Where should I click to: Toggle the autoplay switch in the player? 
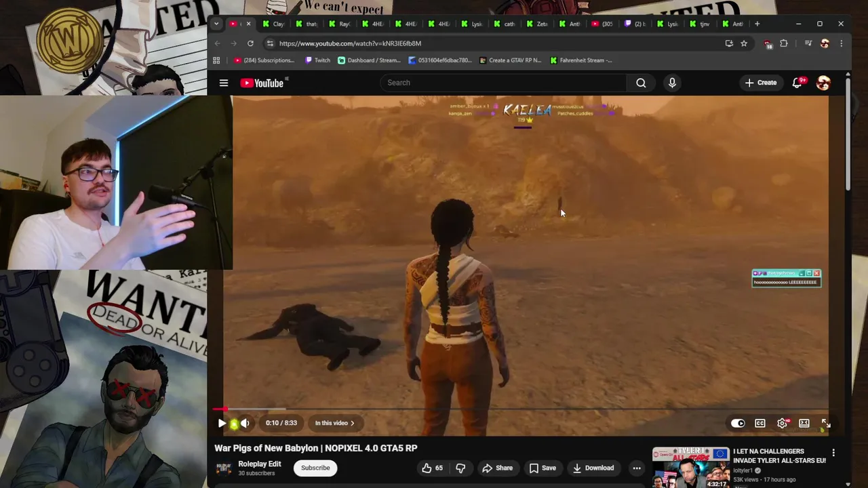pyautogui.click(x=738, y=423)
